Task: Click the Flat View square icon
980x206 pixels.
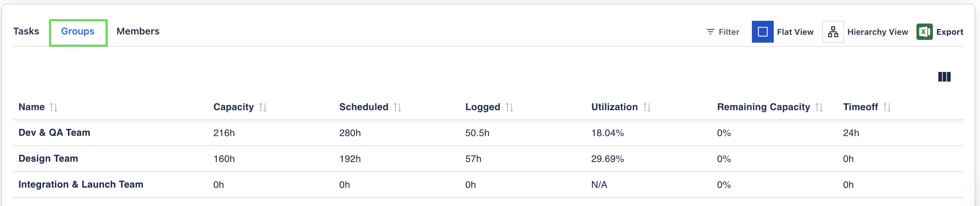Action: click(x=762, y=31)
